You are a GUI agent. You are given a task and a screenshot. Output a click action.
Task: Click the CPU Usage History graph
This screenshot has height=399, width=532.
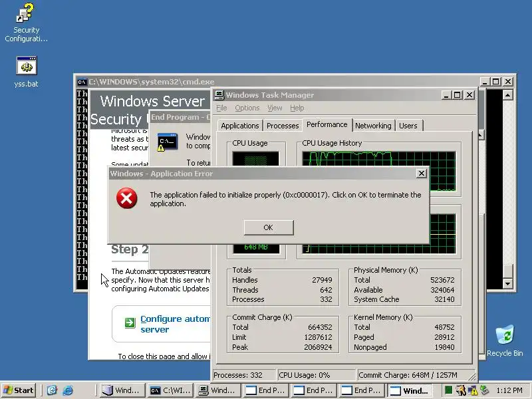click(x=378, y=172)
